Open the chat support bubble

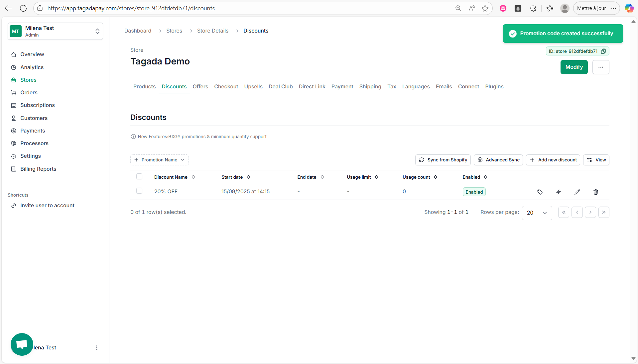[x=22, y=344]
